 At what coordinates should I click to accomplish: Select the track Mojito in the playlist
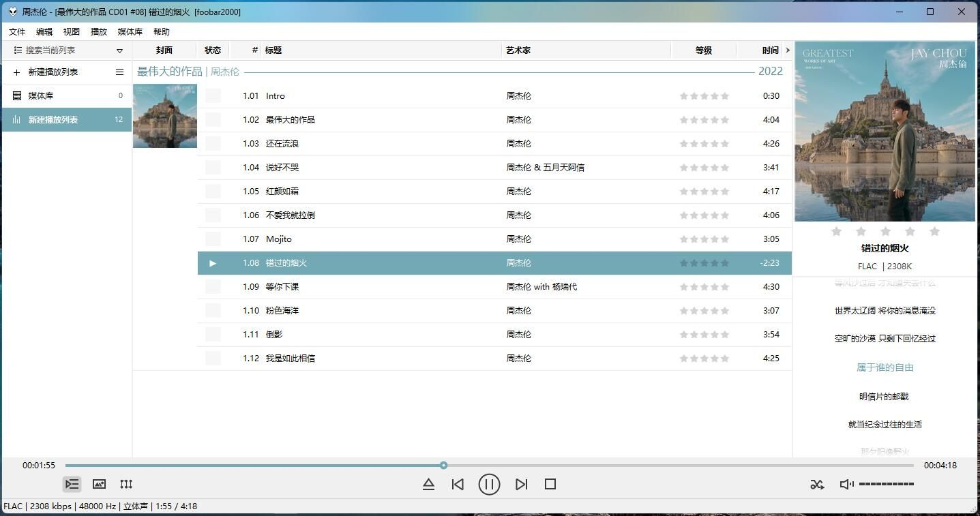279,239
